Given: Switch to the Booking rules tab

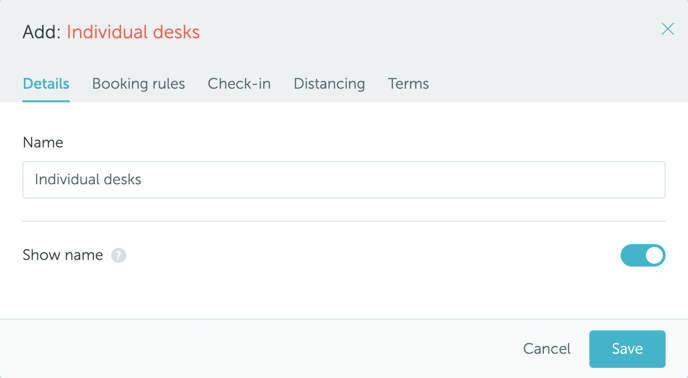Looking at the screenshot, I should coord(138,83).
